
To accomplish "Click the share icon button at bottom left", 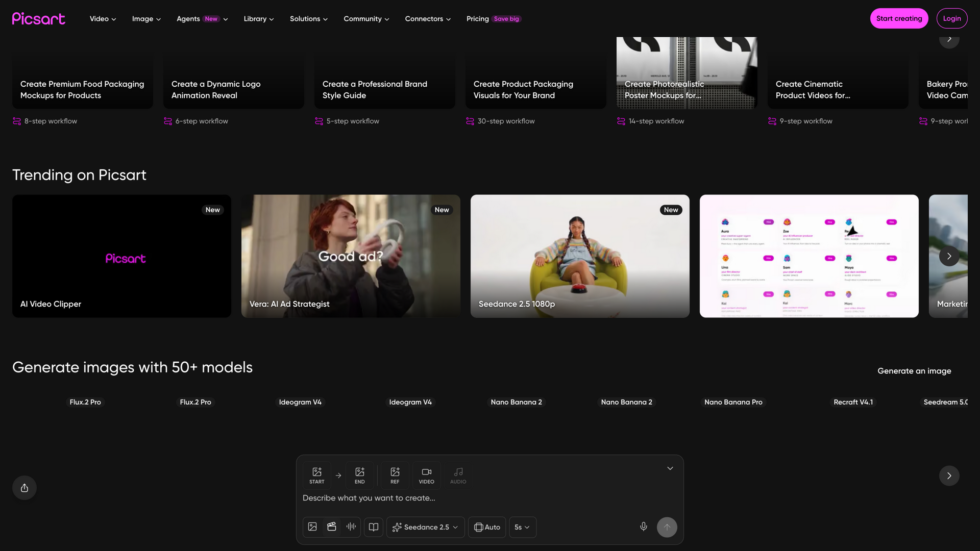I will pyautogui.click(x=24, y=488).
